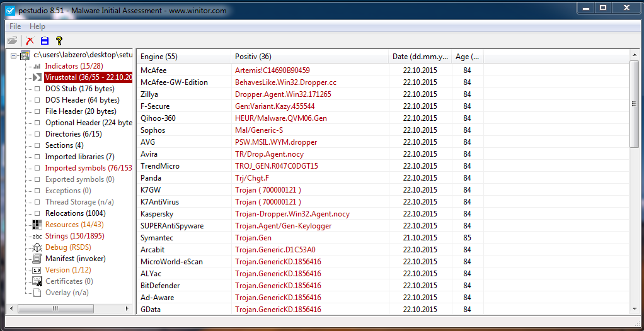
Task: Sort by the Age column header
Action: click(468, 57)
